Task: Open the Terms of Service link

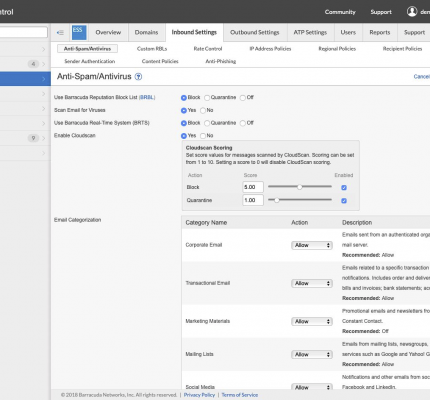Action: (240, 395)
